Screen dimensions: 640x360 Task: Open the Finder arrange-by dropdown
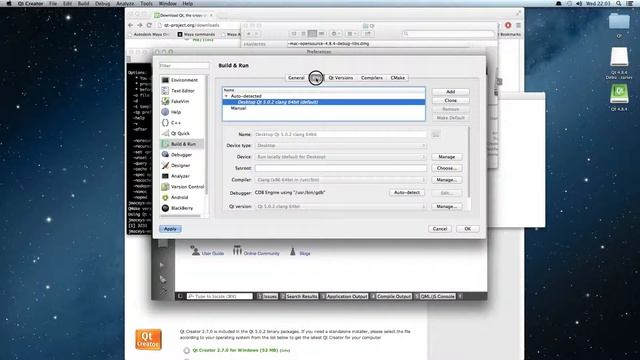(x=351, y=34)
